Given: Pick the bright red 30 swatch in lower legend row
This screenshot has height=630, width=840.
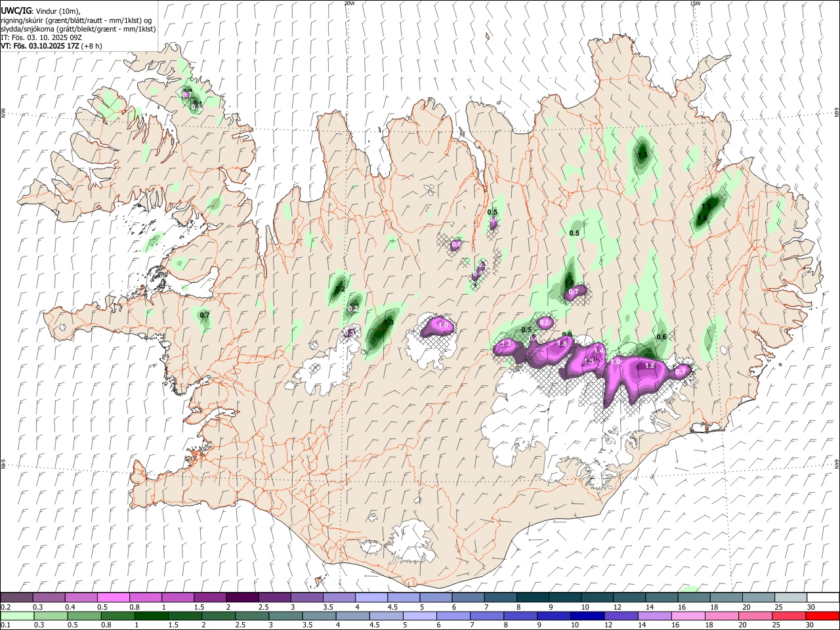Looking at the screenshot, I should coord(823,616).
